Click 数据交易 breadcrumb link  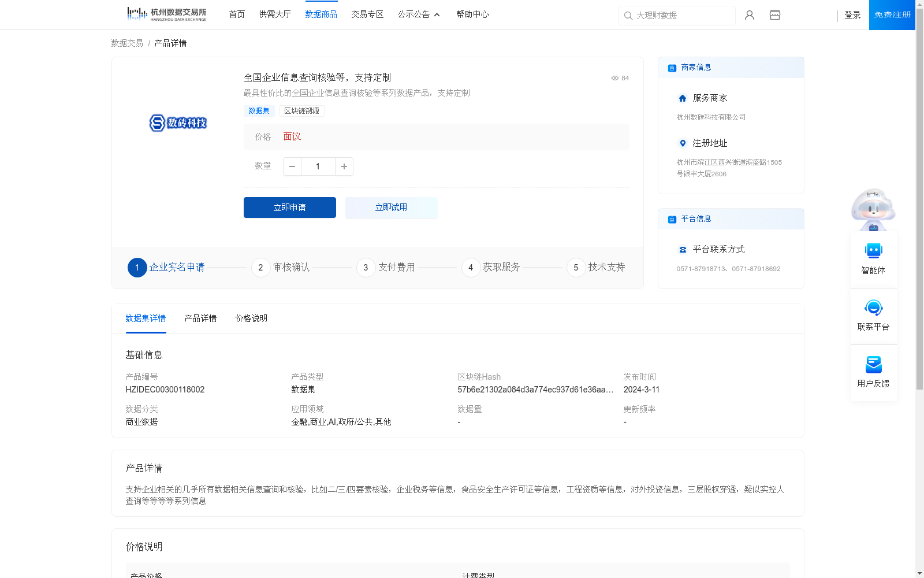point(127,43)
